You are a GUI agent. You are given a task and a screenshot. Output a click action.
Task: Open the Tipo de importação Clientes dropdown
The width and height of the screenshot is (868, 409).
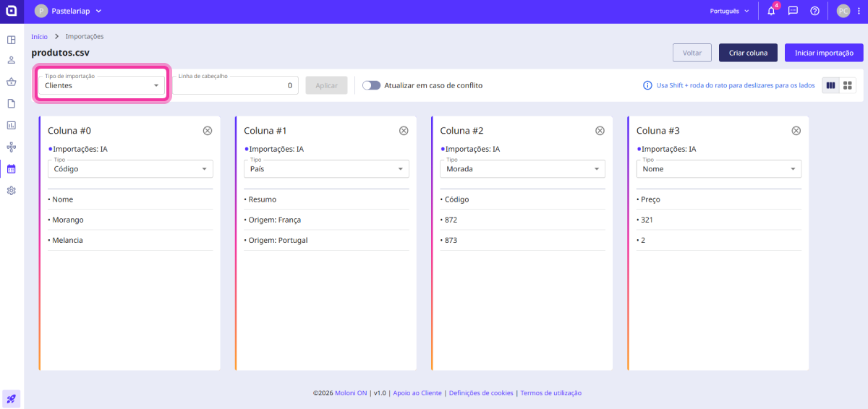pos(102,85)
